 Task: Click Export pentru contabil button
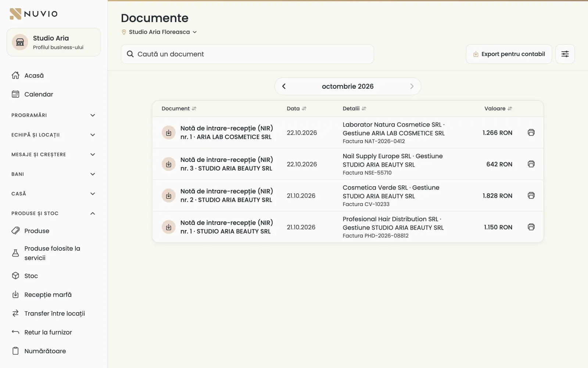point(509,54)
